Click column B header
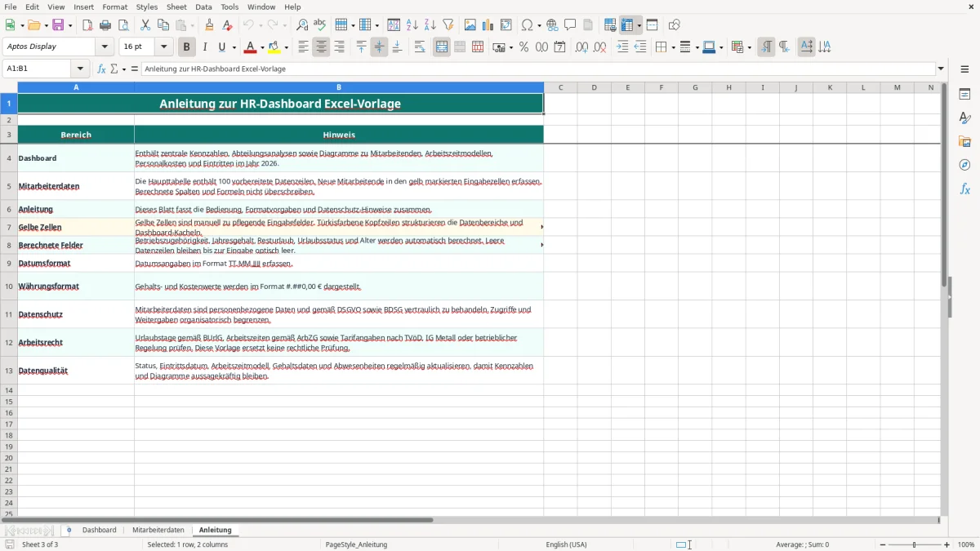The height and width of the screenshot is (551, 980). coord(339,87)
